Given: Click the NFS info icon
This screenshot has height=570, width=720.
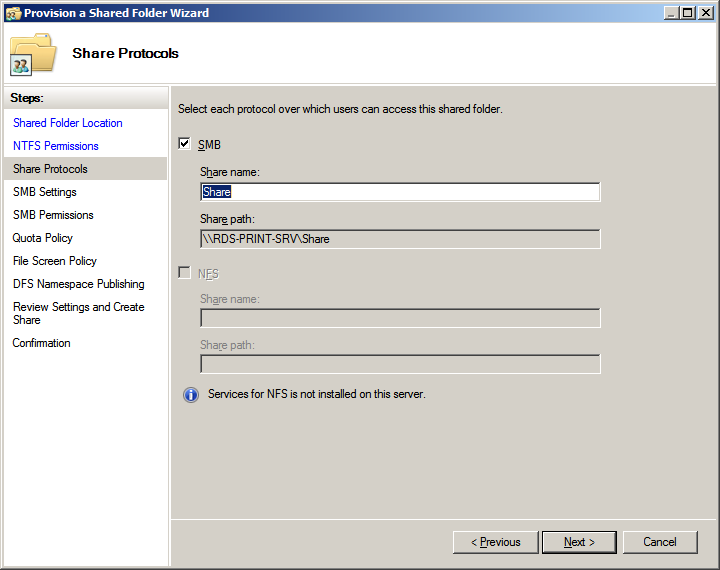Looking at the screenshot, I should (191, 395).
